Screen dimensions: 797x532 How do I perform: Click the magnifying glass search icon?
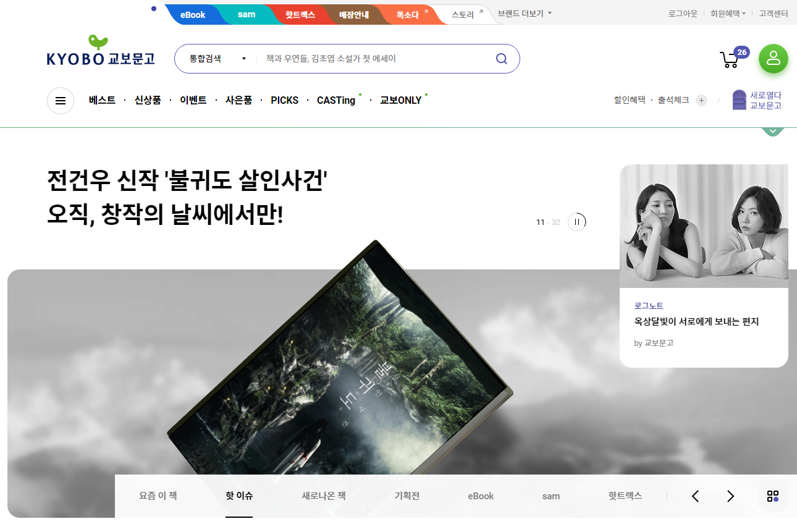tap(502, 59)
